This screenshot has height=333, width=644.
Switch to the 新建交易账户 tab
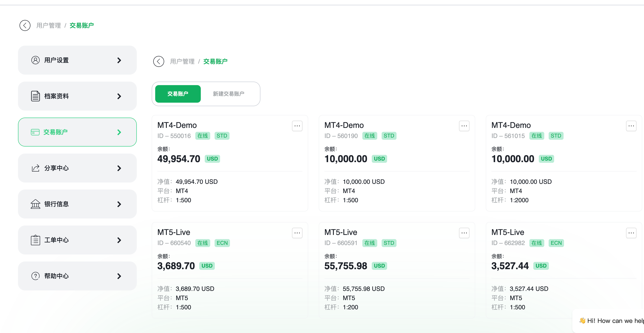(228, 94)
